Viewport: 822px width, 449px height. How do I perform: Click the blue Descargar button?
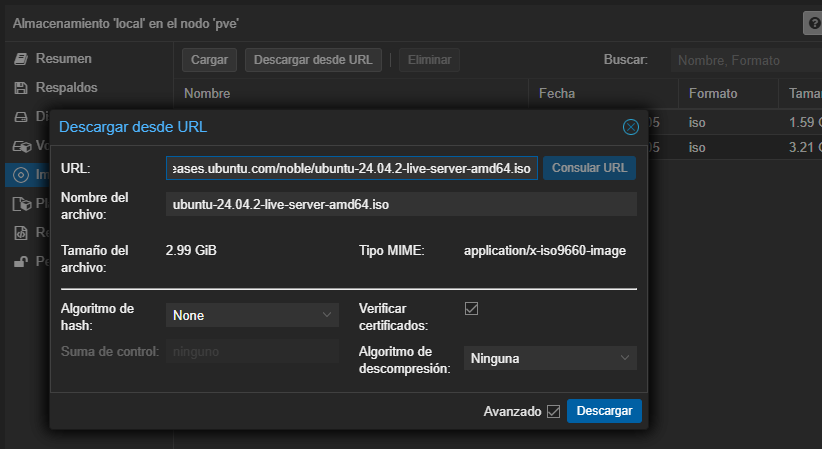coord(604,411)
